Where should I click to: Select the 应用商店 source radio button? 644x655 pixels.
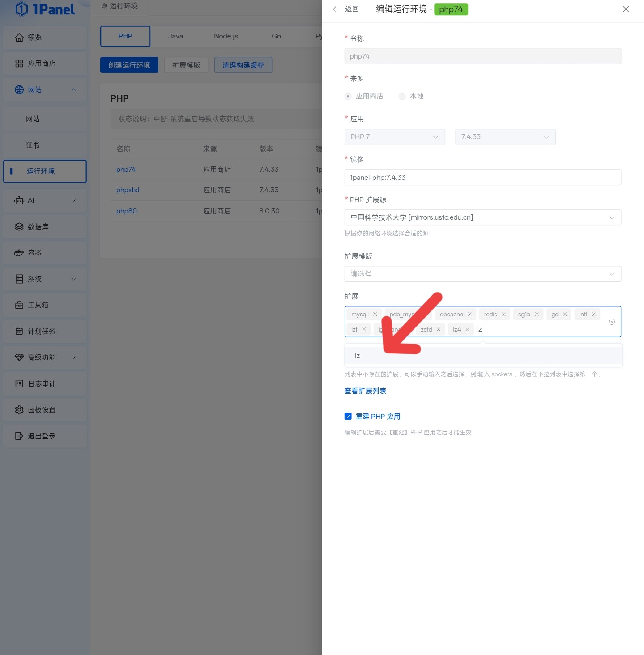tap(348, 96)
